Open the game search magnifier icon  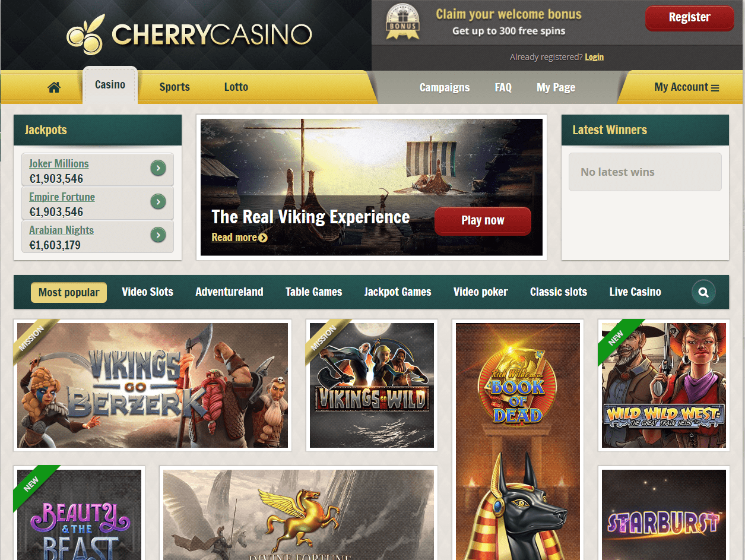coord(703,292)
